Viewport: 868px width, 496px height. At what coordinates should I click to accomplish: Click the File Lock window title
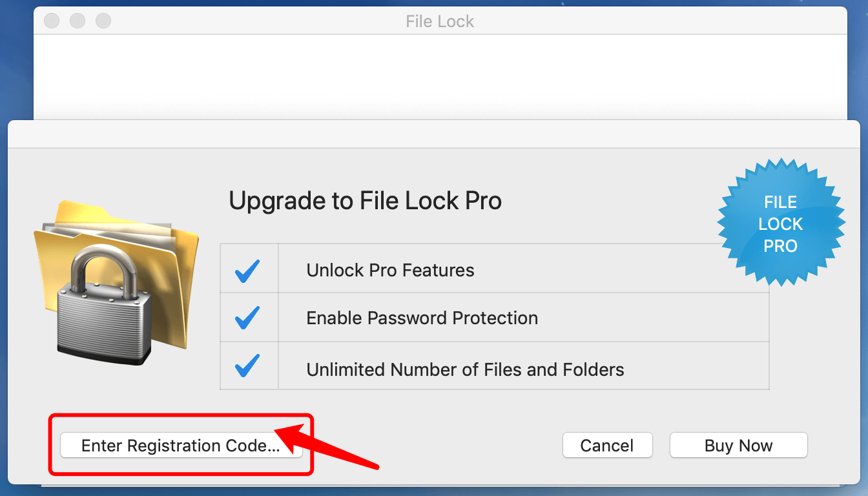(440, 21)
